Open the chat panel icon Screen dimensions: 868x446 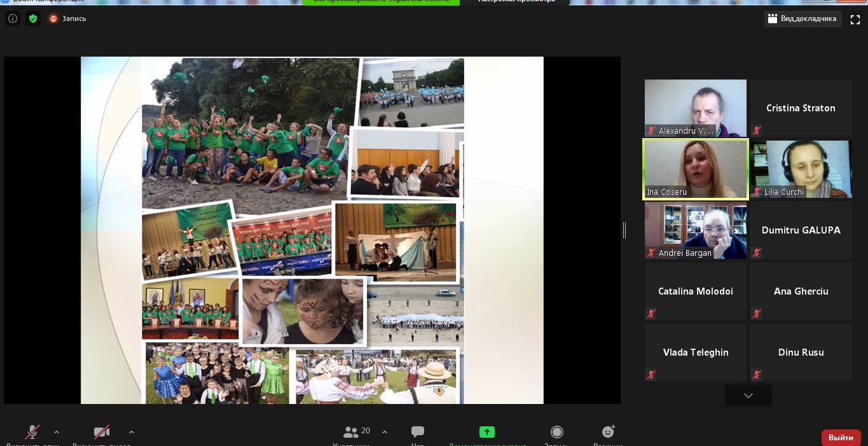(x=418, y=433)
